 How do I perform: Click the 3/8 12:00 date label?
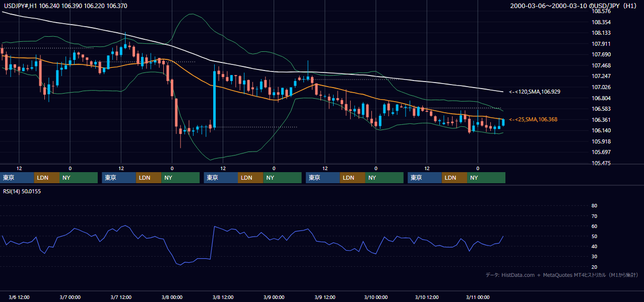coord(223,297)
